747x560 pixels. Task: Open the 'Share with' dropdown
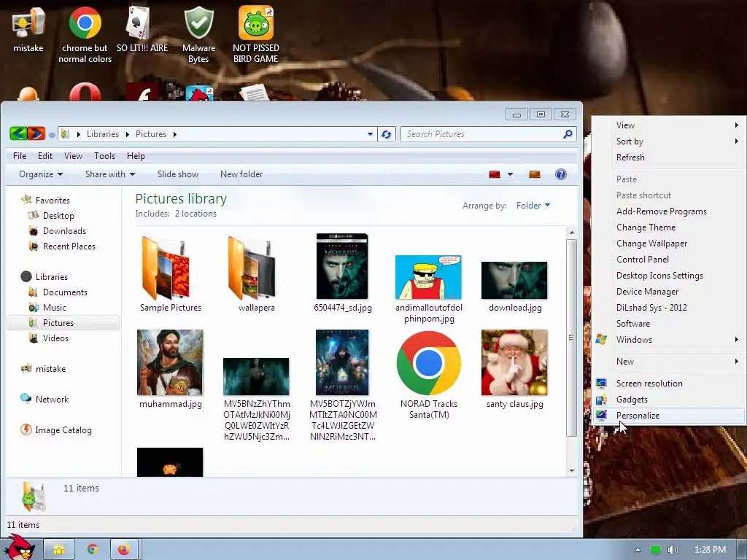pyautogui.click(x=110, y=174)
